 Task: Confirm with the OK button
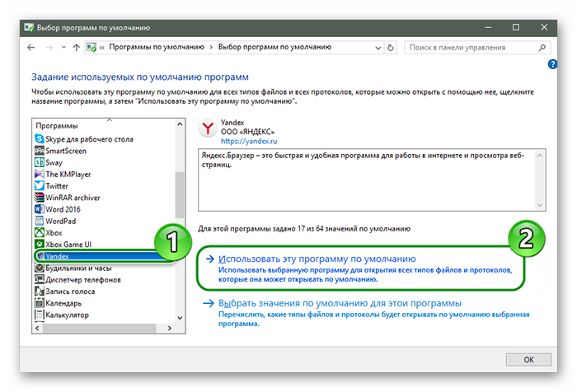[x=528, y=360]
